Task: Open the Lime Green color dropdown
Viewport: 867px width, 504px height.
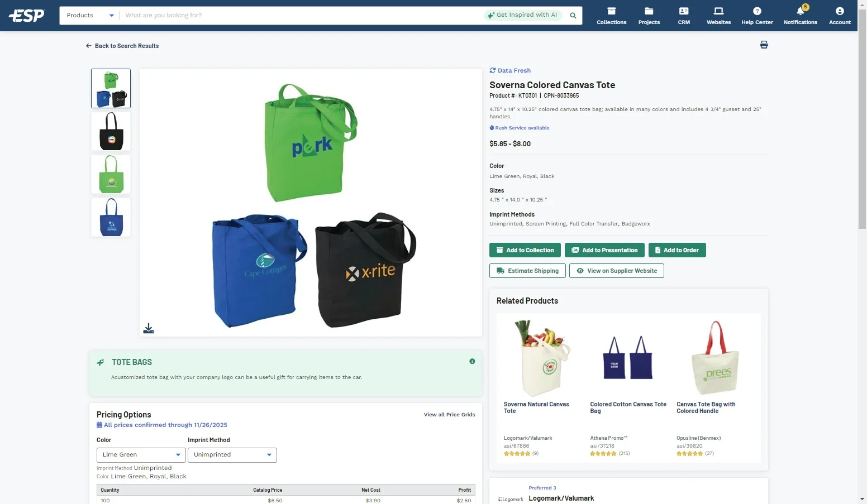Action: [x=141, y=455]
